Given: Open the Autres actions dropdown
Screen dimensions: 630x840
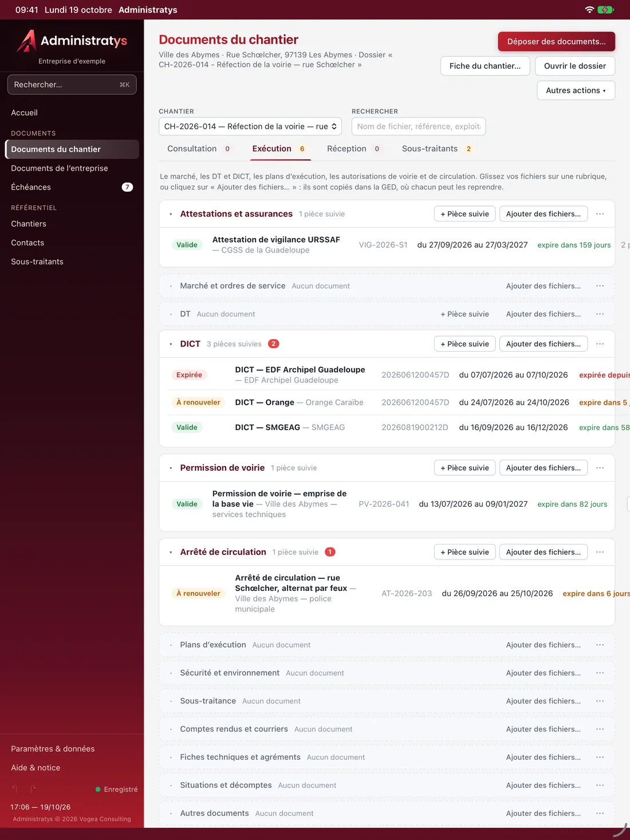Looking at the screenshot, I should click(576, 90).
